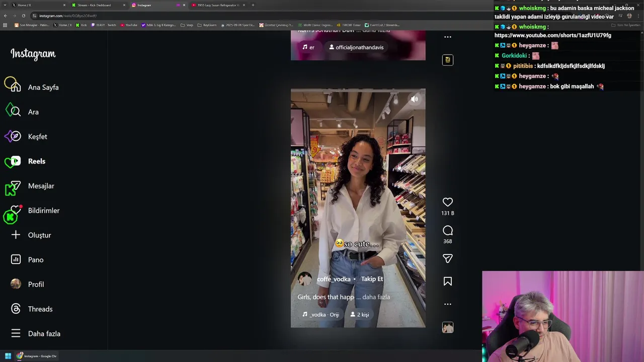The height and width of the screenshot is (362, 644).
Task: Open the officialjonathandavis tagged account
Action: [356, 47]
